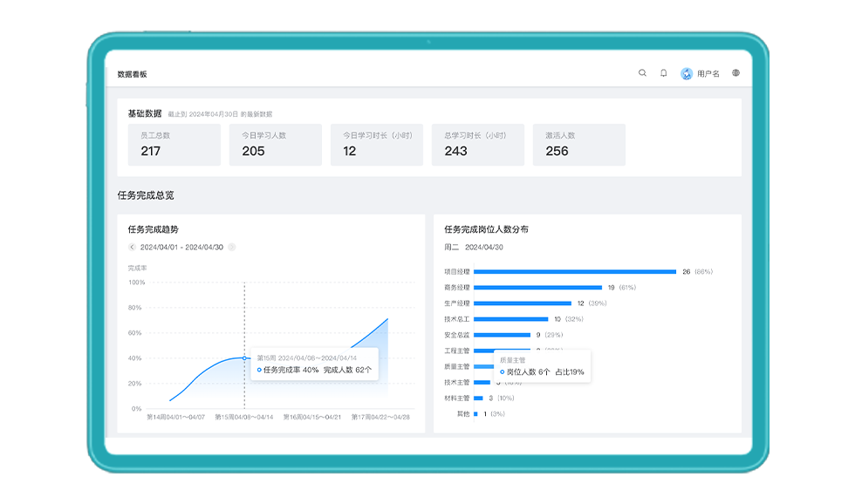This screenshot has width=855, height=504.
Task: Select the 员工总数 stat card
Action: (x=174, y=145)
